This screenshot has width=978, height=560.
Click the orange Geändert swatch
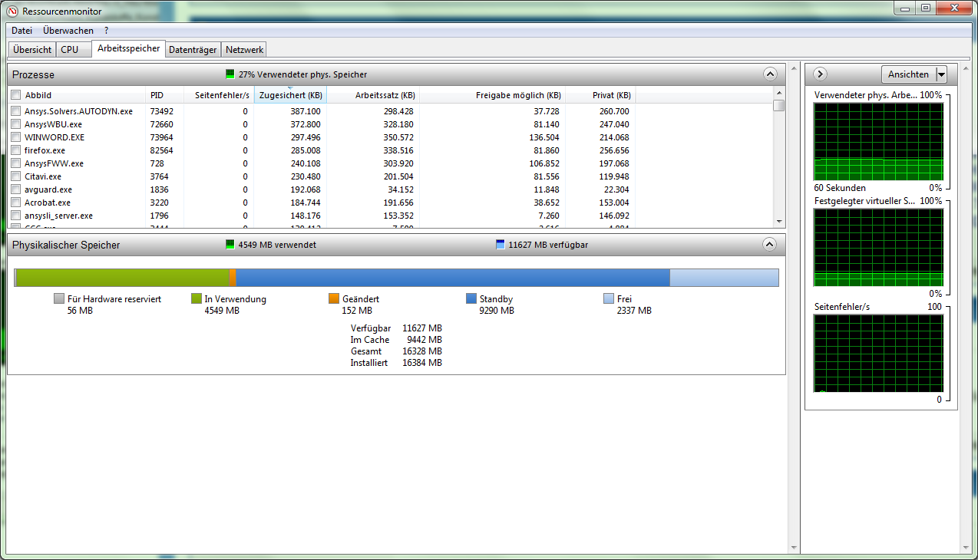(334, 298)
